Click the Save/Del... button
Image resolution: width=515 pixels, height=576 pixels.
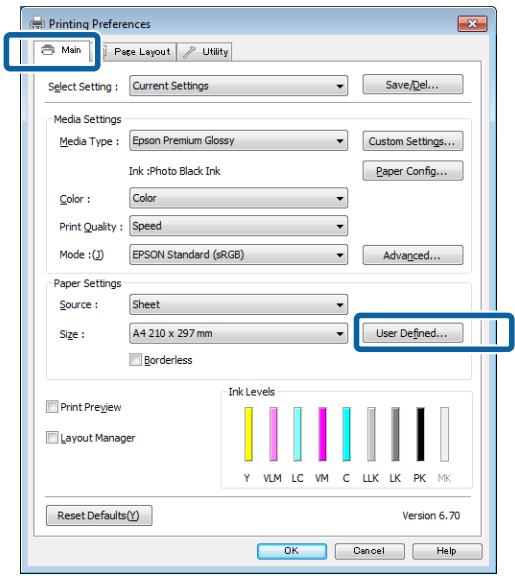coord(413,85)
